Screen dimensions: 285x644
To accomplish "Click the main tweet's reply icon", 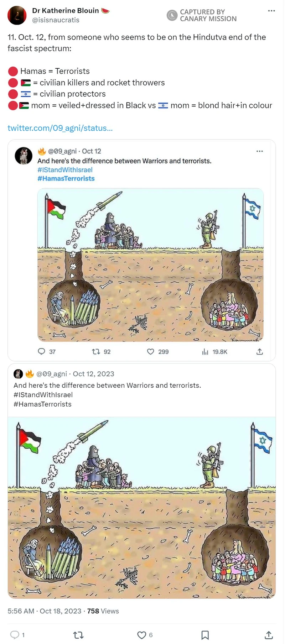I will (15, 634).
